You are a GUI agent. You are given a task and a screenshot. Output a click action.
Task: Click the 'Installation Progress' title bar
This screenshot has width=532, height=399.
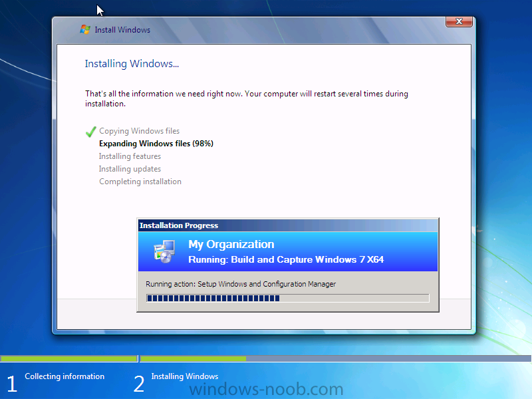click(288, 225)
